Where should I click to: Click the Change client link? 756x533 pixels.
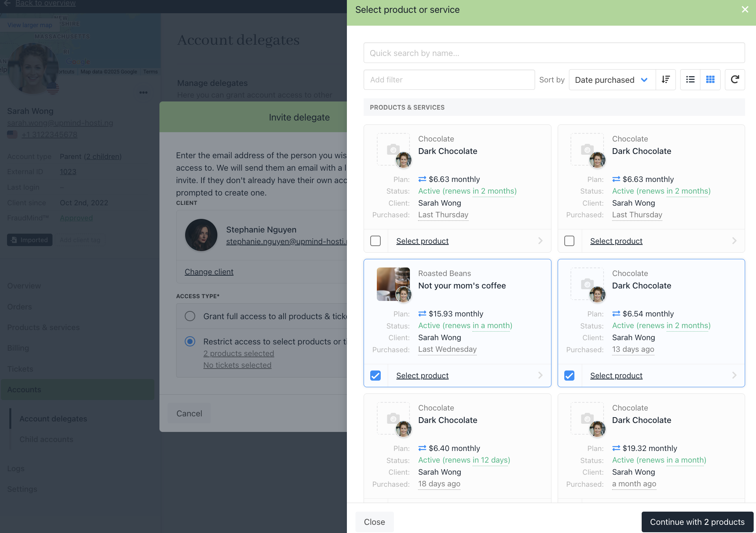point(209,272)
